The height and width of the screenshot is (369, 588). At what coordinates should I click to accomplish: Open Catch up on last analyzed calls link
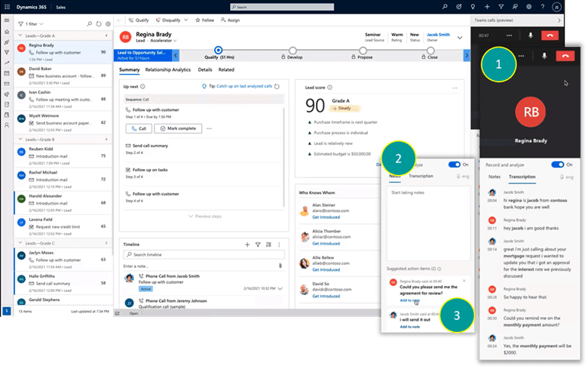tap(244, 86)
